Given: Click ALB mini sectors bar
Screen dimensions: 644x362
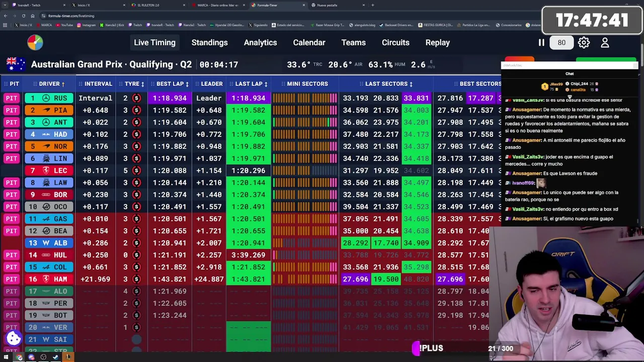Looking at the screenshot, I should (x=305, y=243).
